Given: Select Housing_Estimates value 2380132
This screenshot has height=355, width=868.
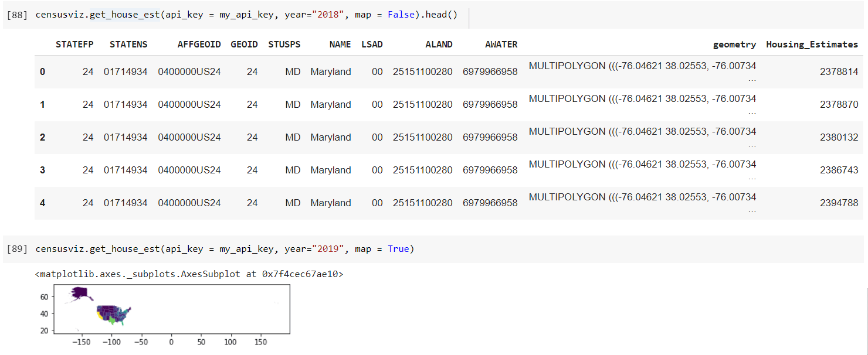Looking at the screenshot, I should point(839,137).
